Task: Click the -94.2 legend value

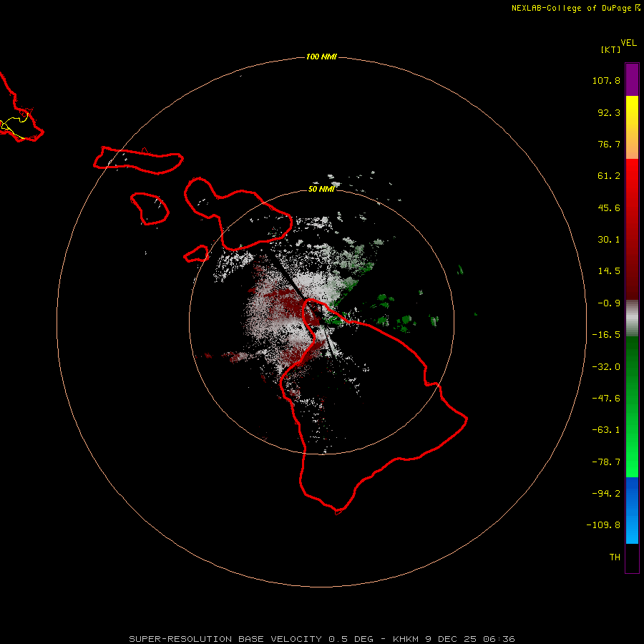Action: tap(606, 494)
